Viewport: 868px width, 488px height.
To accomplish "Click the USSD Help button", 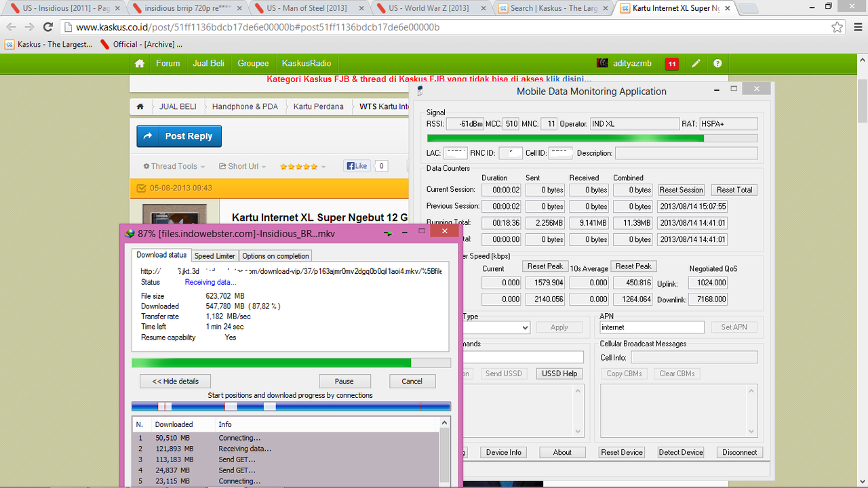I will [x=560, y=373].
